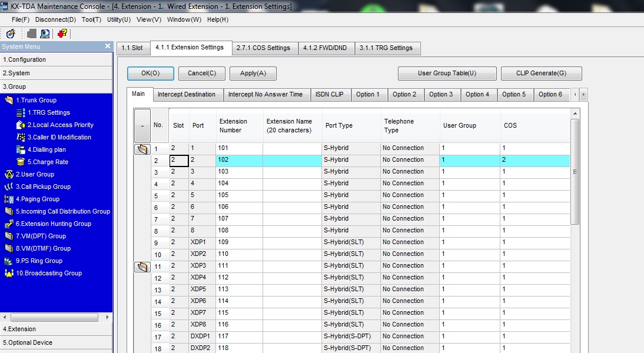Screen dimensions: 644x353
Task: Open 2.Local Access Priority
Action: pos(61,125)
